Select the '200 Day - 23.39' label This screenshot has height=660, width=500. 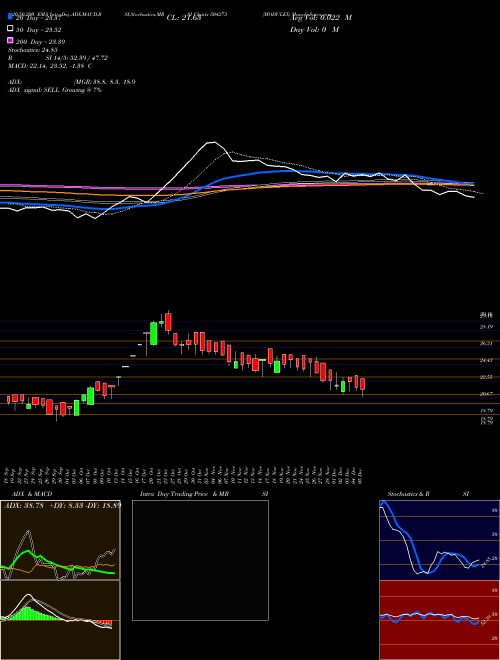click(x=40, y=42)
